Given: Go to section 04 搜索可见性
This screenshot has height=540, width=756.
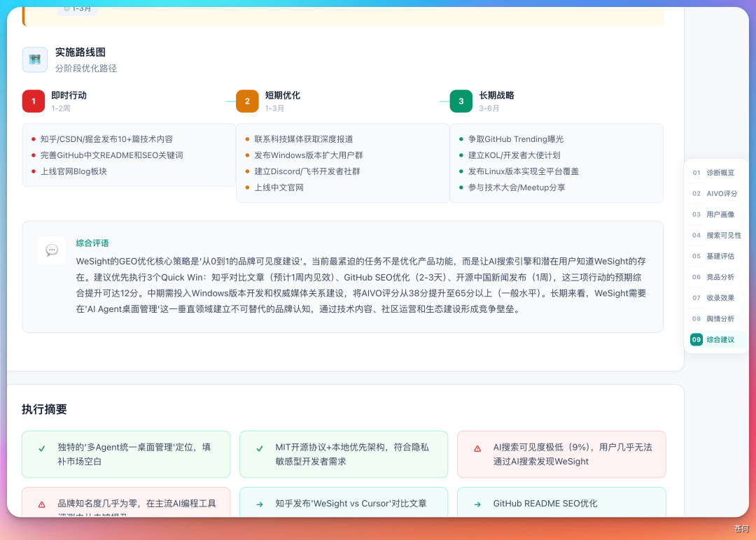Looking at the screenshot, I should tap(717, 235).
